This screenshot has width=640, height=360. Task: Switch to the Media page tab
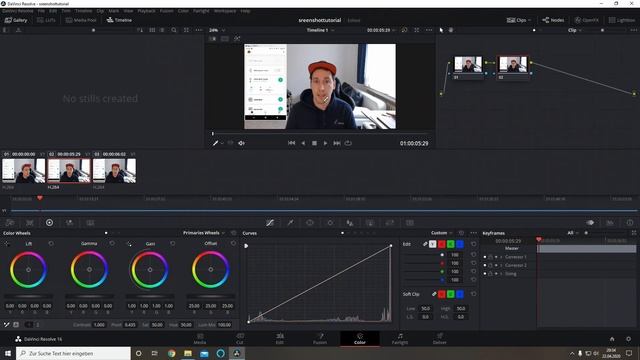(x=200, y=338)
